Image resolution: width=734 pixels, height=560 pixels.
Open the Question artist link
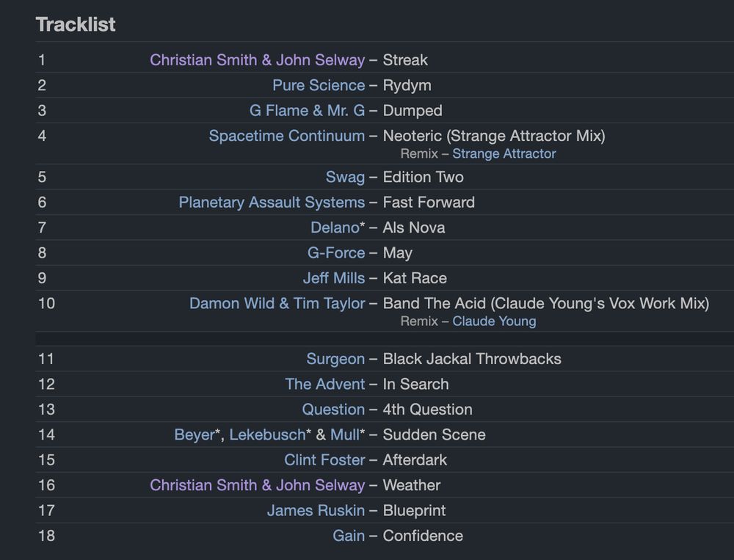(333, 410)
